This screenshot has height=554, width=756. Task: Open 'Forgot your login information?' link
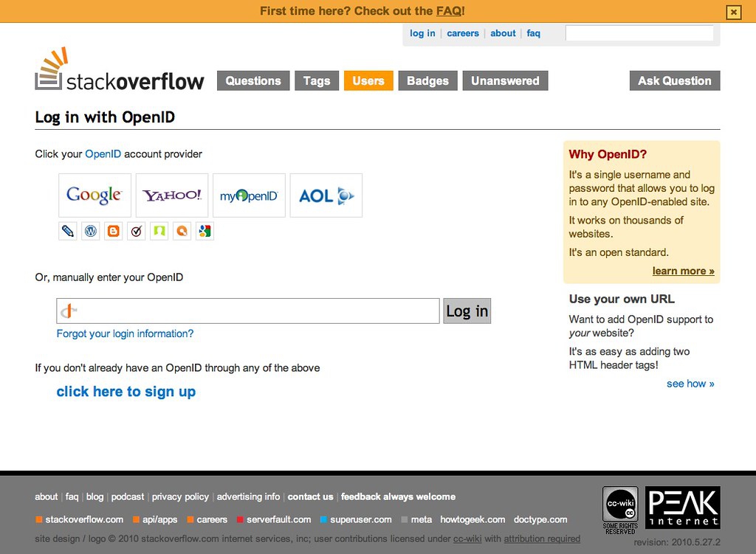click(125, 333)
